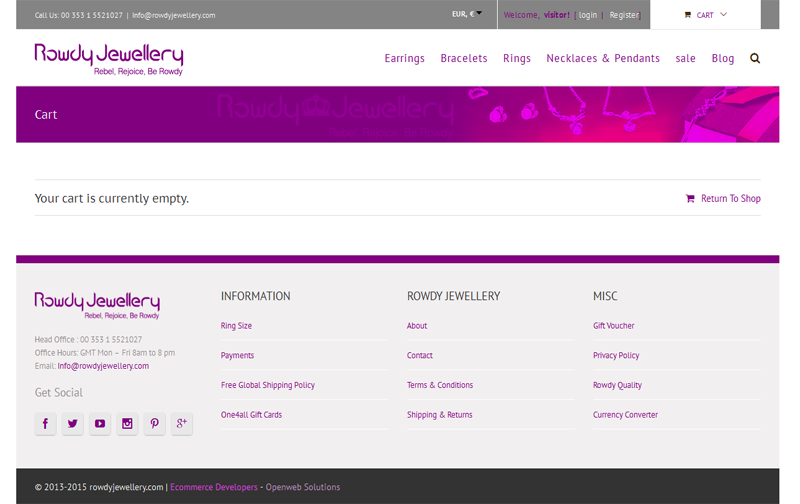Image resolution: width=800 pixels, height=504 pixels.
Task: Open the Instagram social icon
Action: 127,424
